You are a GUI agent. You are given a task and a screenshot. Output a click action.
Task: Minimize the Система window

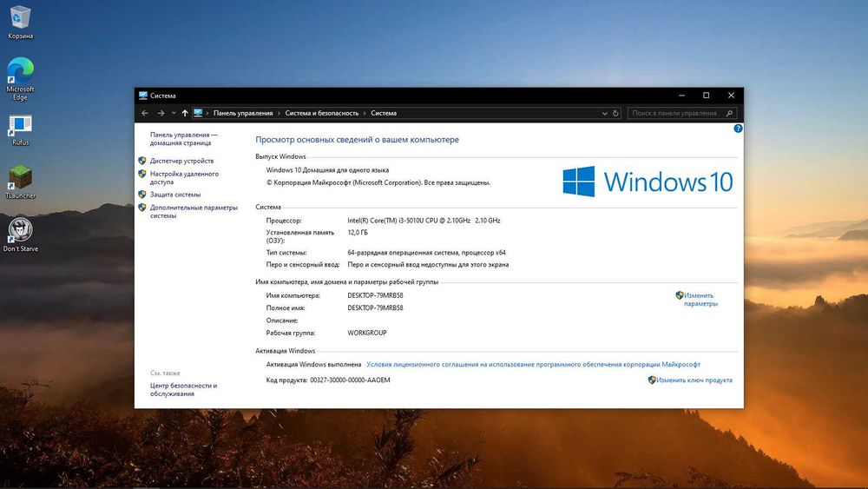682,96
